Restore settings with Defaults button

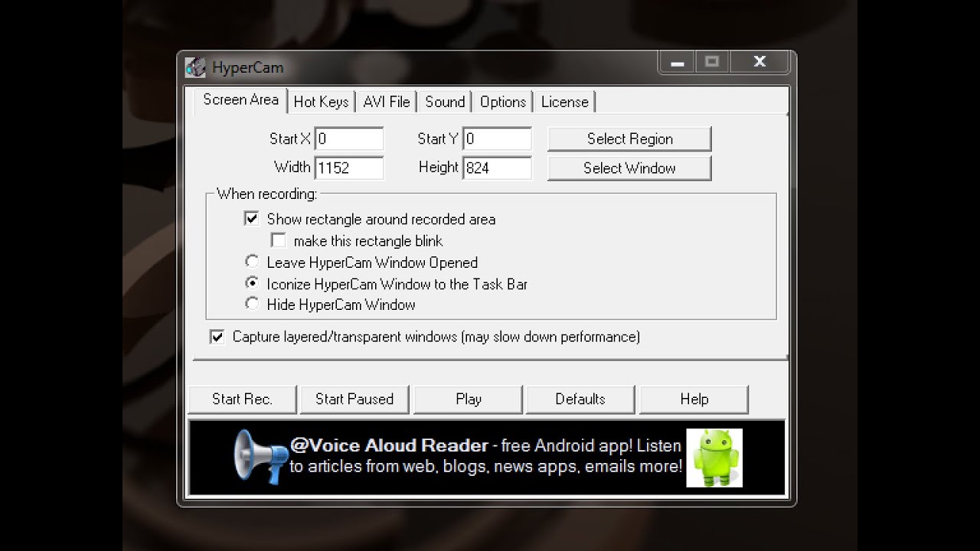coord(580,399)
